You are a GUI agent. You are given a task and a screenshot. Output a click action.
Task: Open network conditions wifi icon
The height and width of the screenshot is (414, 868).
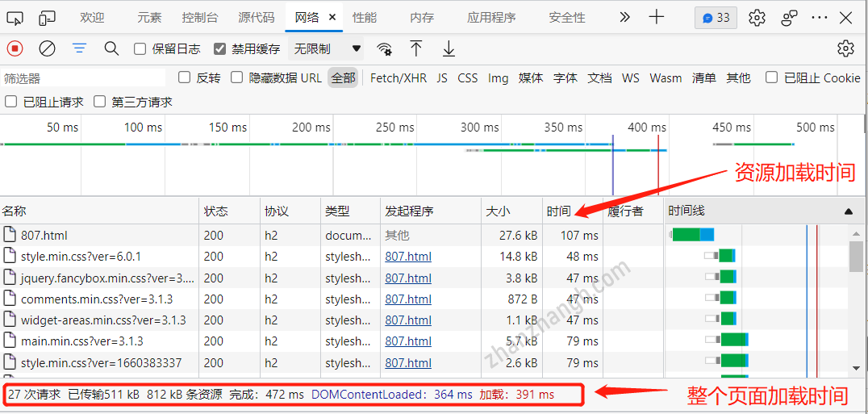[x=385, y=49]
